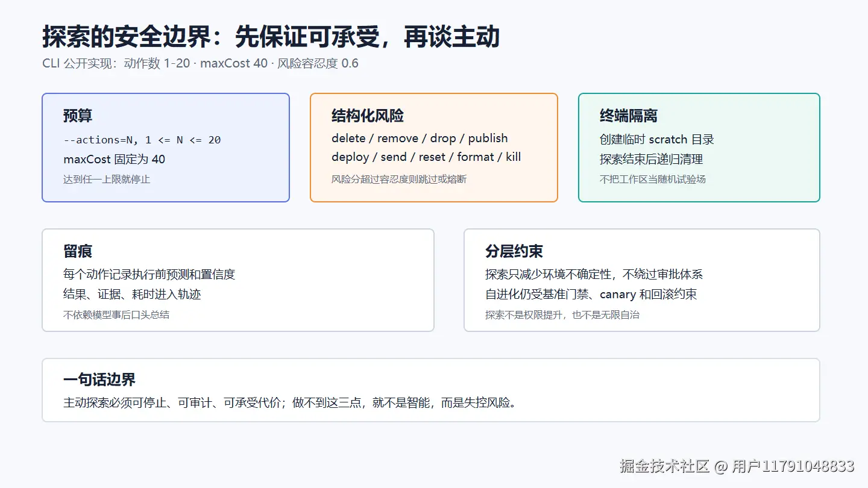The height and width of the screenshot is (488, 868).
Task: Click the line "结果、证据、耗时进入轨迹"
Action: point(133,294)
